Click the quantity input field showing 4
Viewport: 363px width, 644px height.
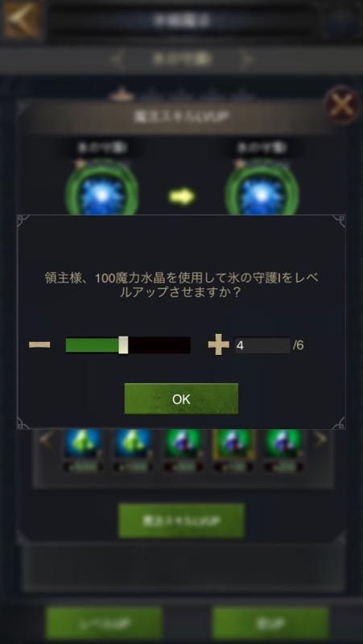[262, 345]
